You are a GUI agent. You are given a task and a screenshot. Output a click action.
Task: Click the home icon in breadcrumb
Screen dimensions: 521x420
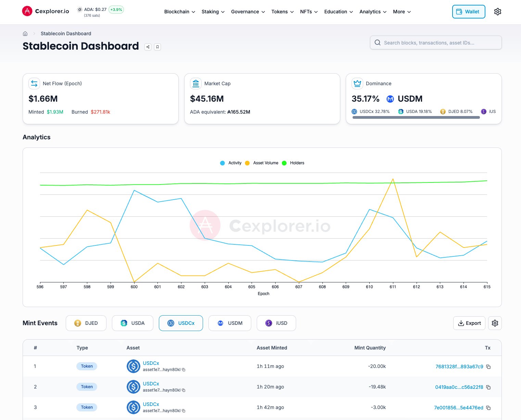tap(25, 34)
